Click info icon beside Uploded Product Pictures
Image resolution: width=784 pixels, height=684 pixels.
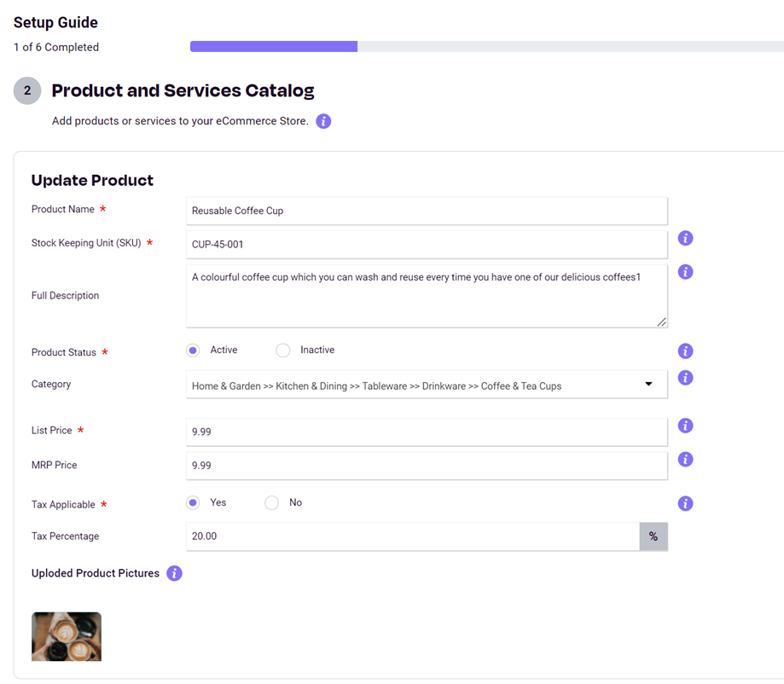click(174, 573)
